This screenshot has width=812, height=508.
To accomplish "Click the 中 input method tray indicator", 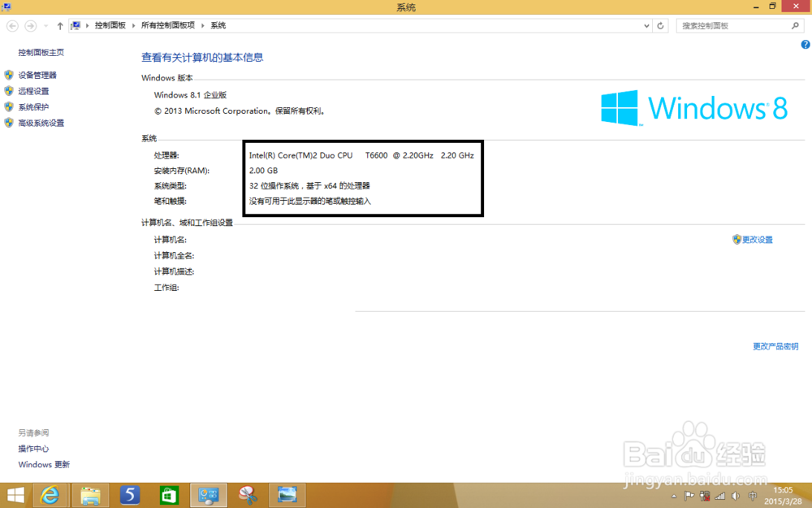I will (753, 496).
